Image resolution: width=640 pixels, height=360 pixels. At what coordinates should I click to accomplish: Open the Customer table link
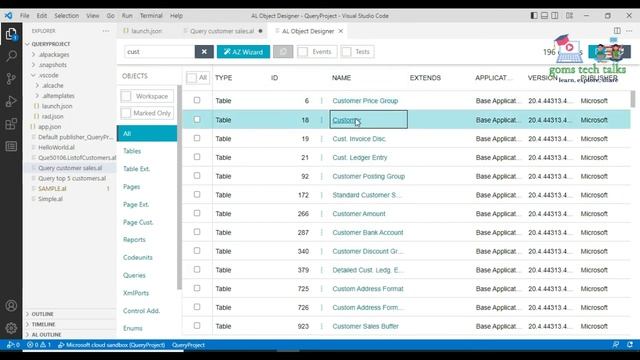pyautogui.click(x=346, y=120)
